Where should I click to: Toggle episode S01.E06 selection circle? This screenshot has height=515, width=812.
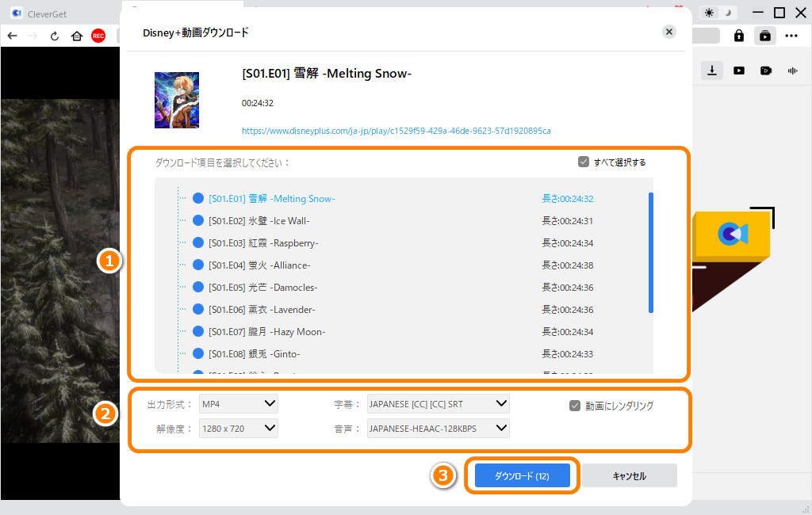click(197, 310)
